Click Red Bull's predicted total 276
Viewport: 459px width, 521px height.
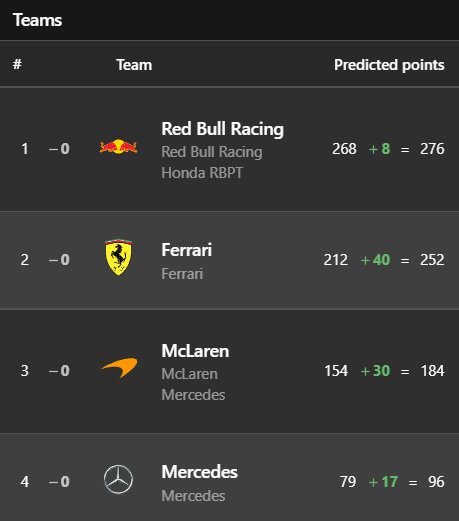tap(432, 149)
